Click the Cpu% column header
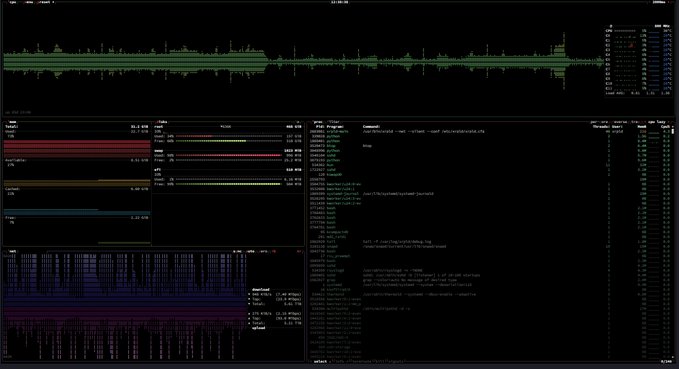679x369 pixels. tap(665, 127)
